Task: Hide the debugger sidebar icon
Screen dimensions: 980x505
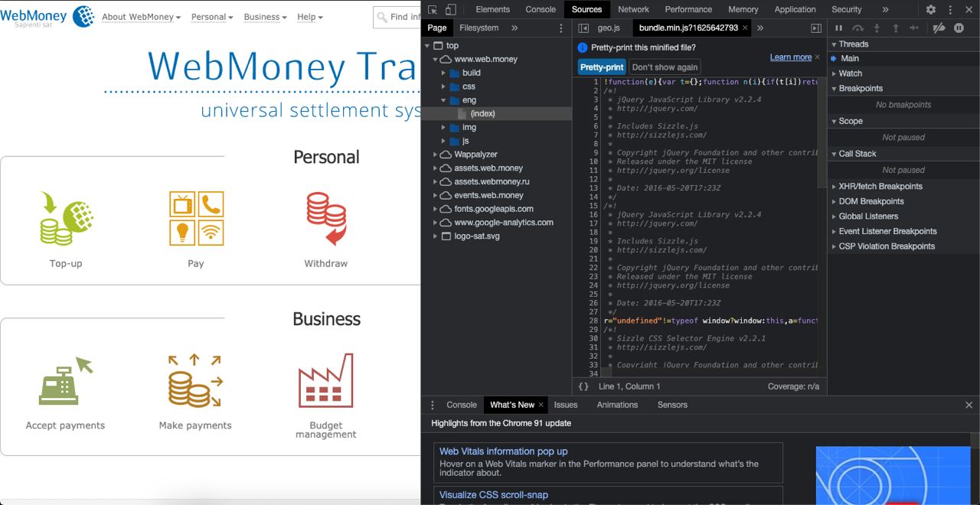Action: click(x=816, y=28)
